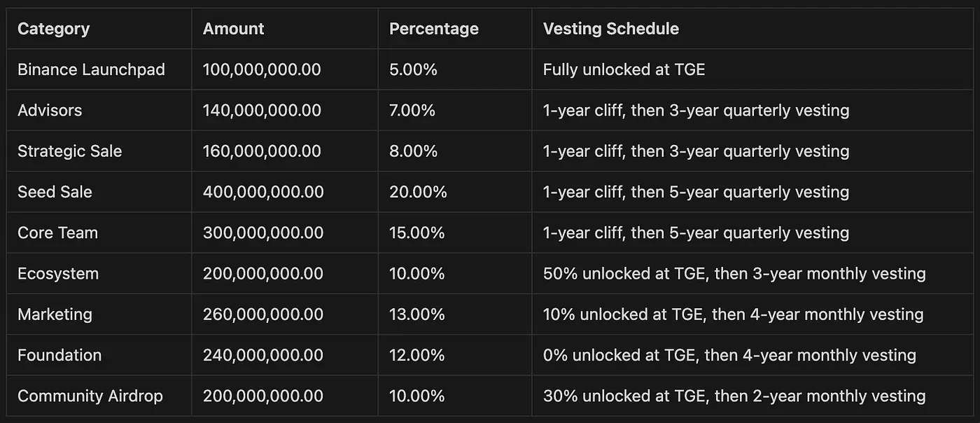
Task: Click the Vesting Schedule column header
Action: (x=611, y=29)
